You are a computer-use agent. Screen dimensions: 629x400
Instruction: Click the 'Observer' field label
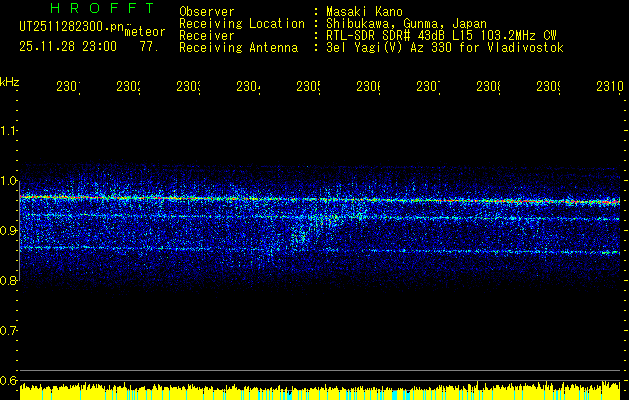[x=207, y=12]
